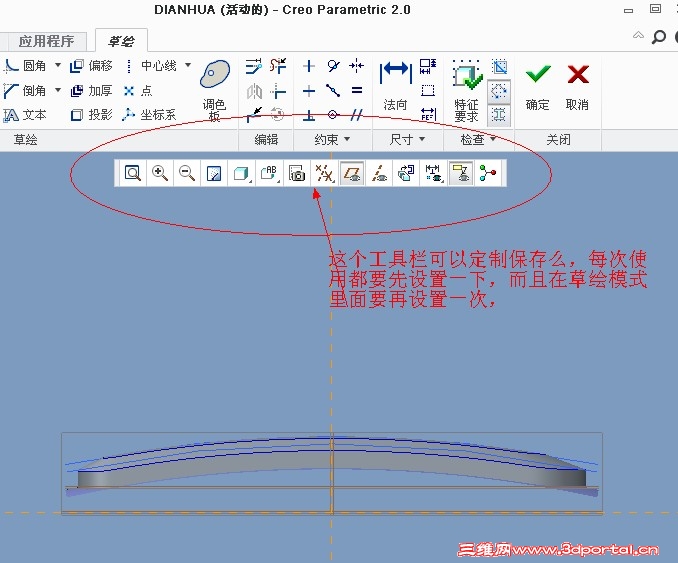Expand the 倒角 dropdown arrow

coord(58,90)
